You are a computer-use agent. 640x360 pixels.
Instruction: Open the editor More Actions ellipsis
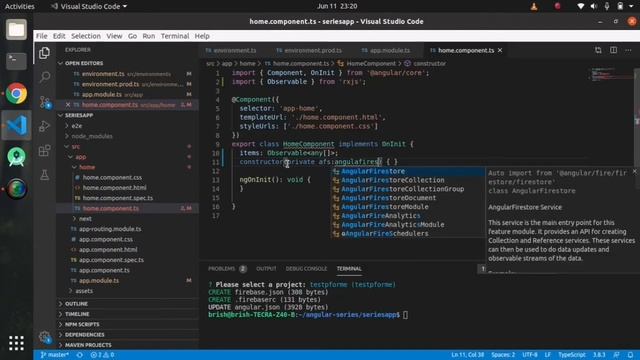coord(628,50)
